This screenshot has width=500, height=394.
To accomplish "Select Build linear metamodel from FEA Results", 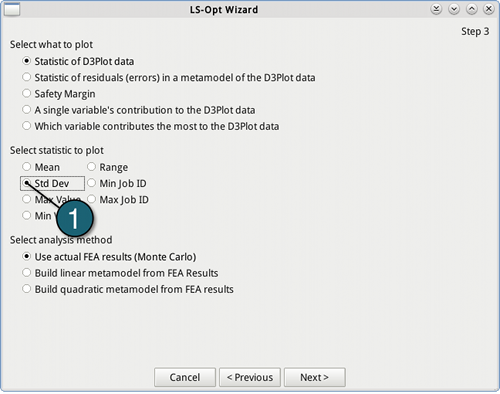I will pyautogui.click(x=120, y=273).
